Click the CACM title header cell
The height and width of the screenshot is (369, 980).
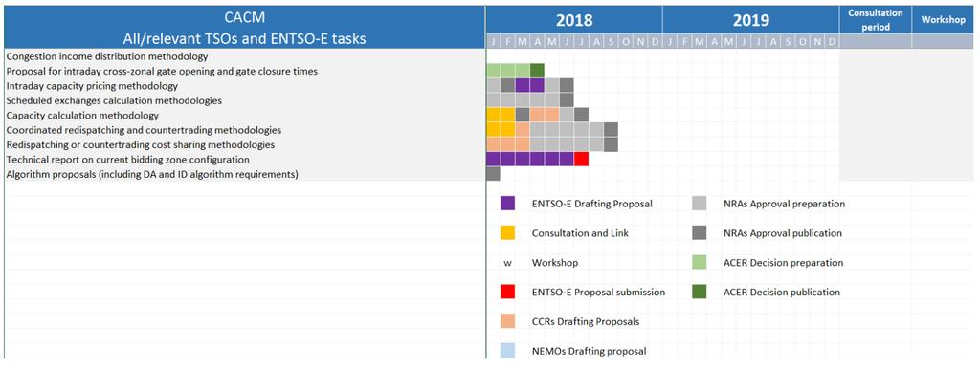[244, 28]
